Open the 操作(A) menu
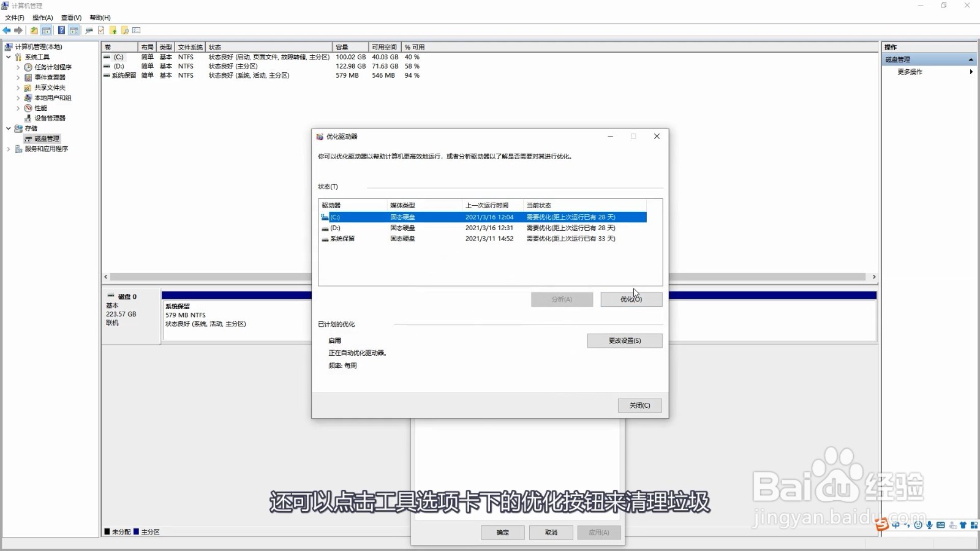This screenshot has width=980, height=551. (x=43, y=18)
